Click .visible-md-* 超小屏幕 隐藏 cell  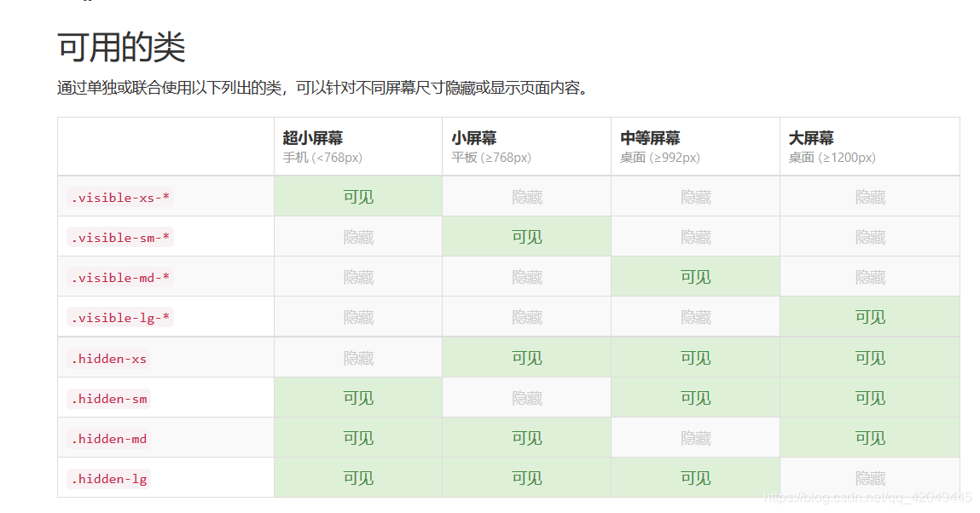coord(358,276)
